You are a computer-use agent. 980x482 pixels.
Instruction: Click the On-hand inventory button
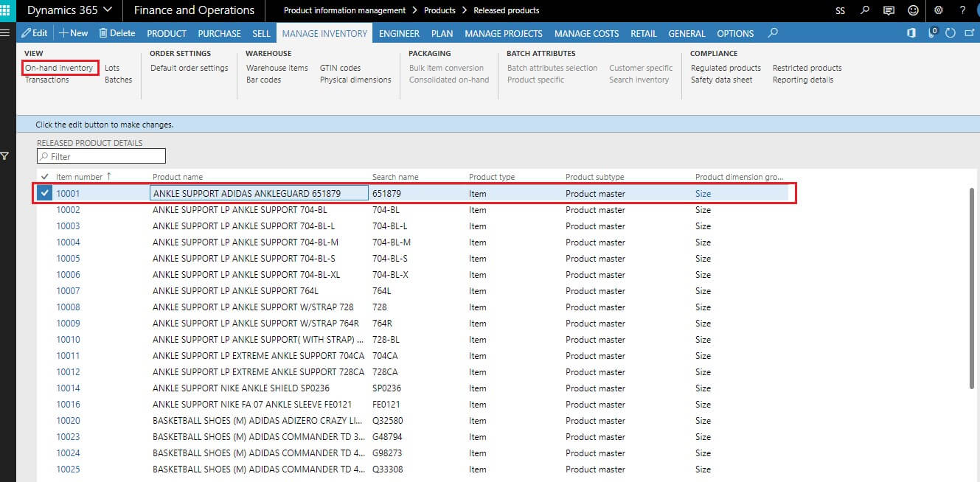(59, 68)
